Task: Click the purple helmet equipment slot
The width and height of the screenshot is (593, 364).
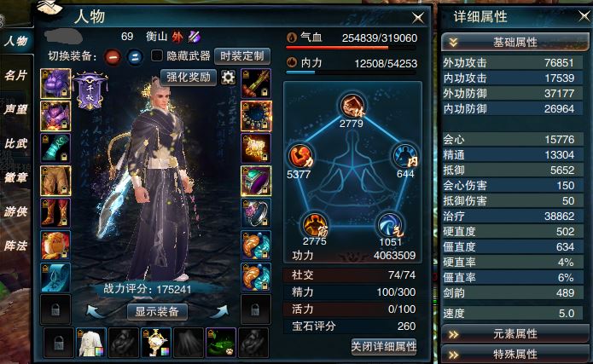Action: click(x=55, y=84)
